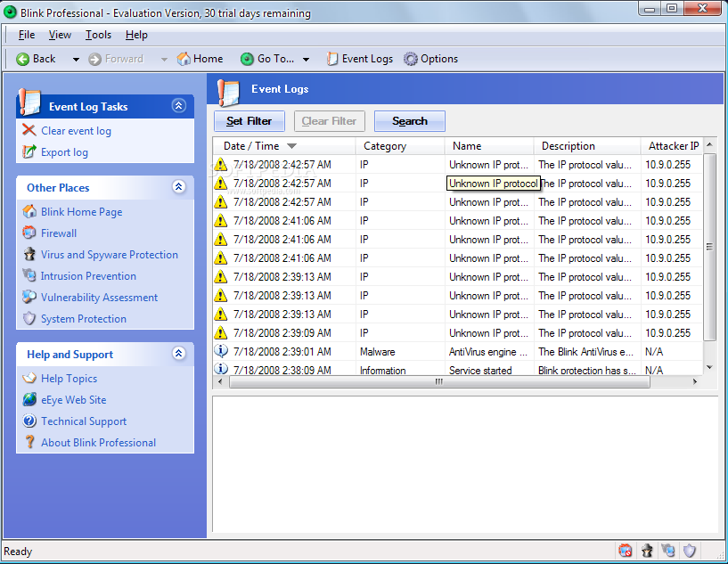Click the About Blink Professional question mark icon
728x564 pixels.
pyautogui.click(x=29, y=442)
